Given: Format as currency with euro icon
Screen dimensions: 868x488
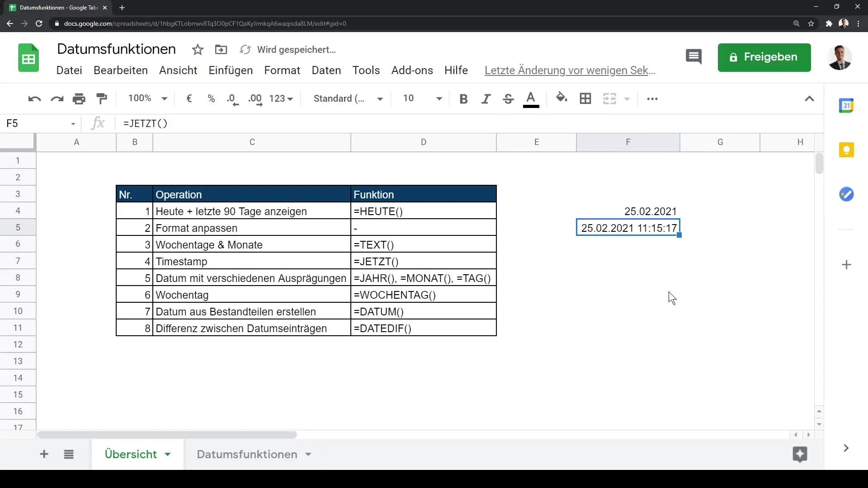Looking at the screenshot, I should coord(189,99).
